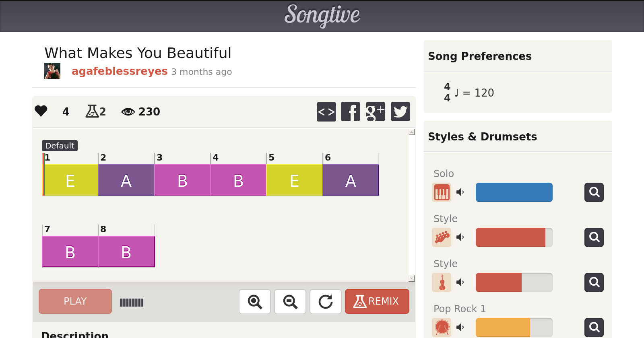Mute the Pop Rock 1 drum track
Viewport: 644px width, 338px height.
coord(460,327)
